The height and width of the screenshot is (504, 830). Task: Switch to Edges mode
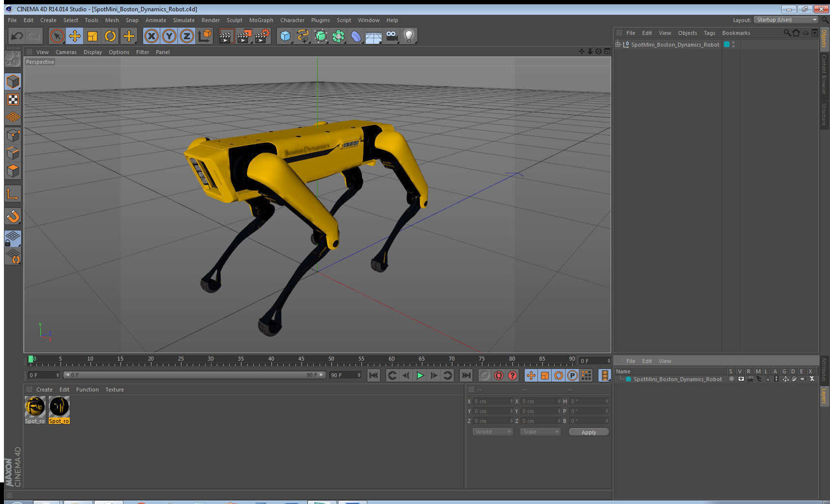(x=13, y=153)
